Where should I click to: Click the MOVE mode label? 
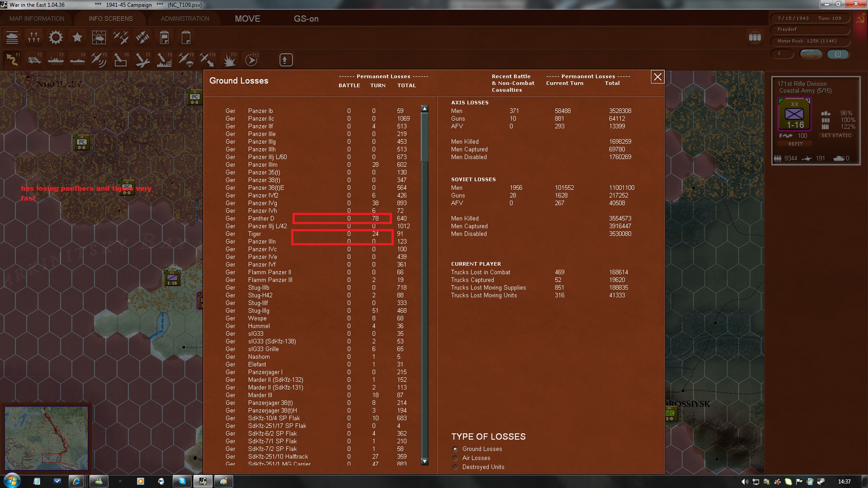point(247,19)
